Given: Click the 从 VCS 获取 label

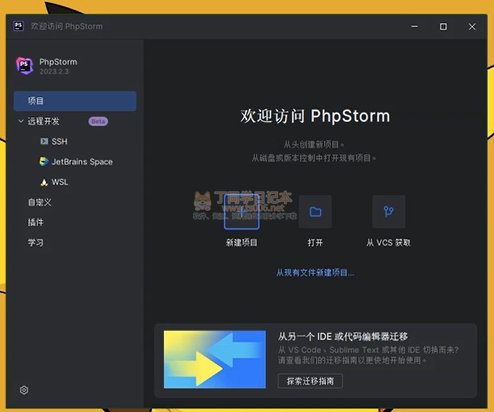Looking at the screenshot, I should click(388, 243).
